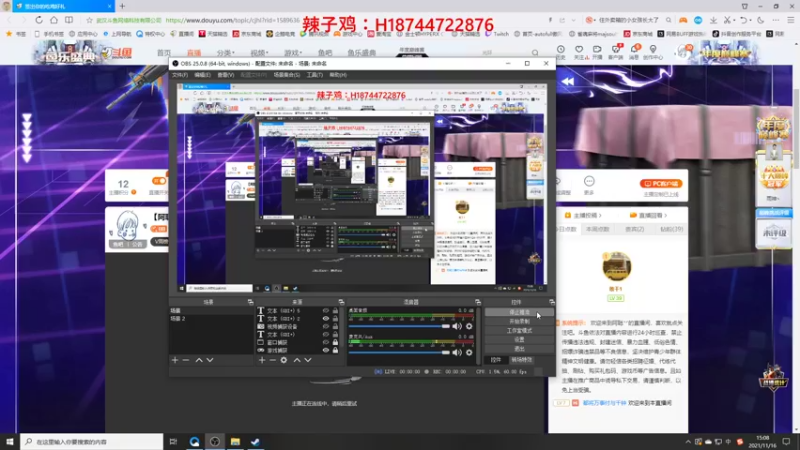
Task: Expand the 视频 dropdown in Douyu navigation
Action: point(259,53)
